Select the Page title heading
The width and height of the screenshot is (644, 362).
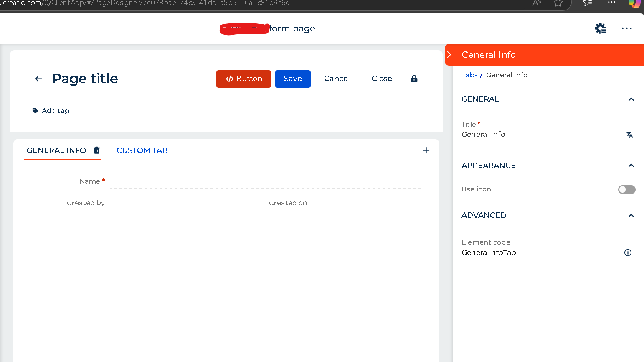(x=85, y=79)
